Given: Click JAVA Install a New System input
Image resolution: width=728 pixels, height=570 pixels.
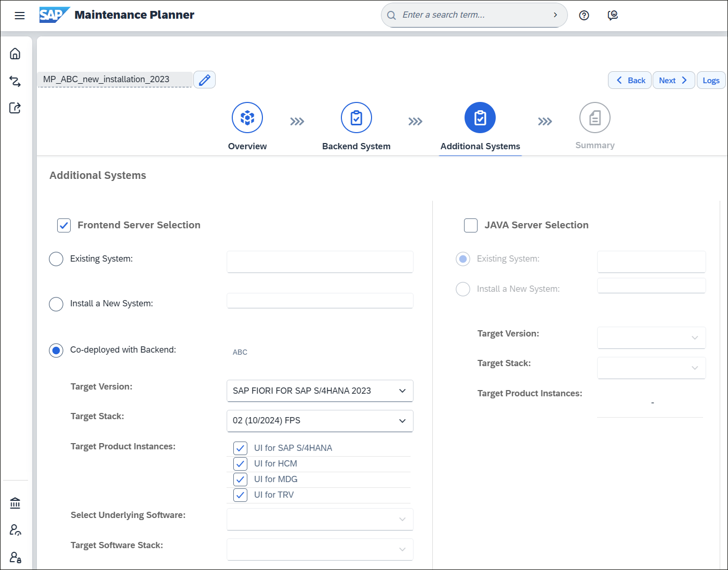Looking at the screenshot, I should pos(652,286).
